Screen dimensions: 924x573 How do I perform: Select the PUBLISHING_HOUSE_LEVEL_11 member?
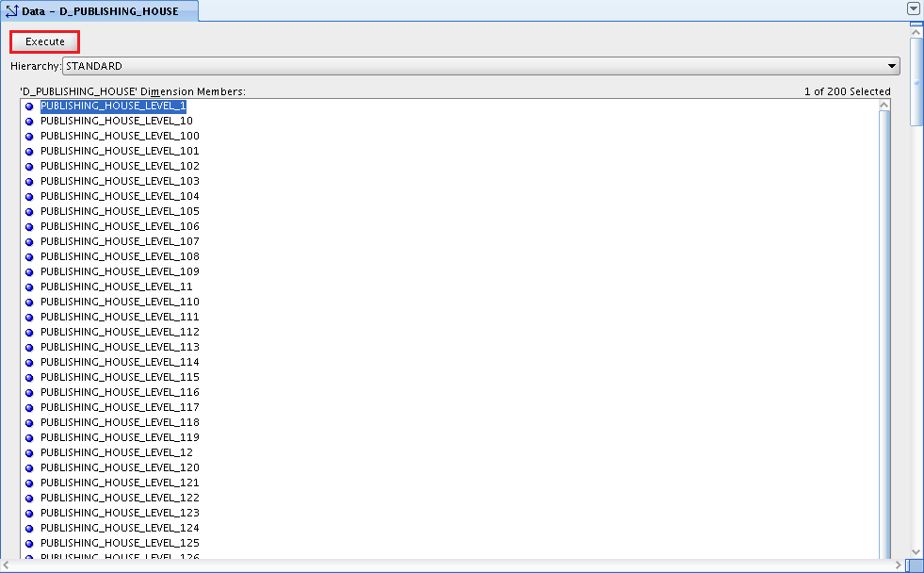[117, 286]
